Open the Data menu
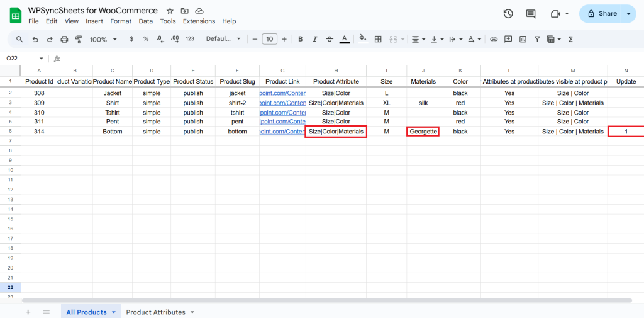 point(146,21)
